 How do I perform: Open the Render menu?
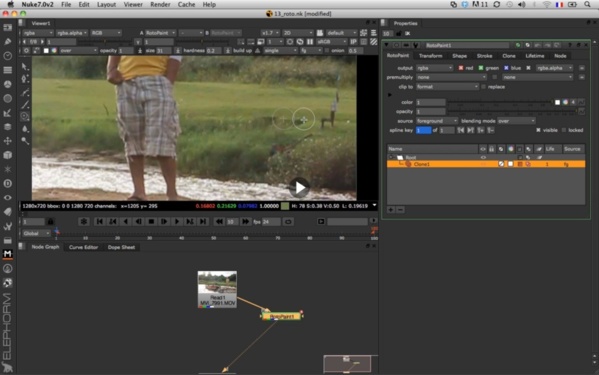(160, 5)
